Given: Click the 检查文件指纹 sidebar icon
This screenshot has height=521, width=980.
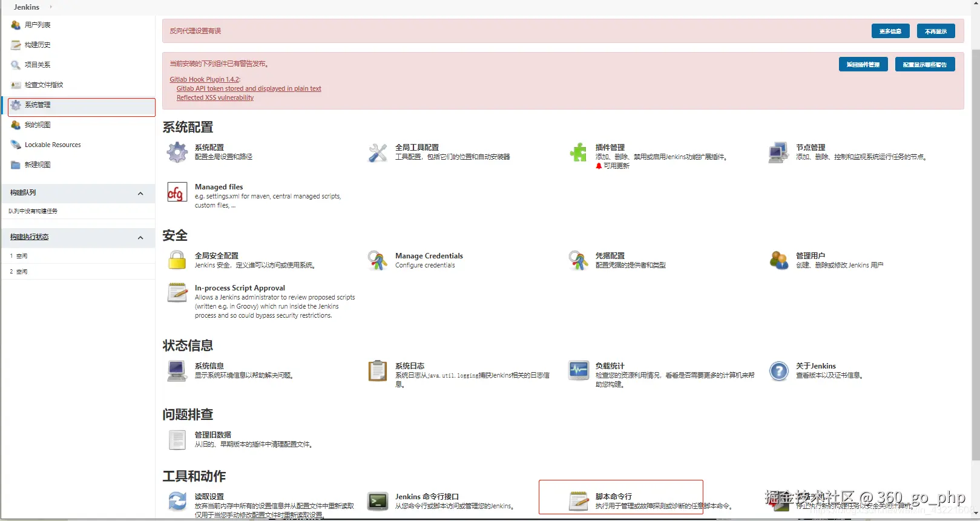Looking at the screenshot, I should click(x=16, y=85).
